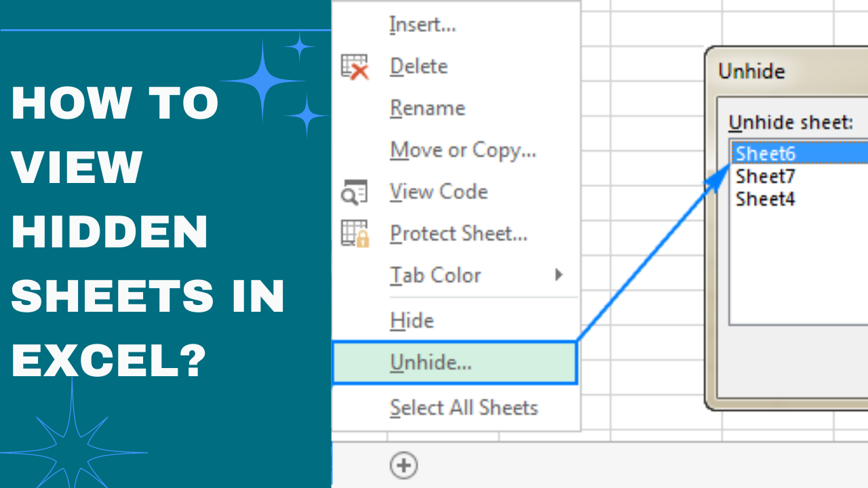This screenshot has height=488, width=868.
Task: Click the Delete command text
Action: click(418, 66)
